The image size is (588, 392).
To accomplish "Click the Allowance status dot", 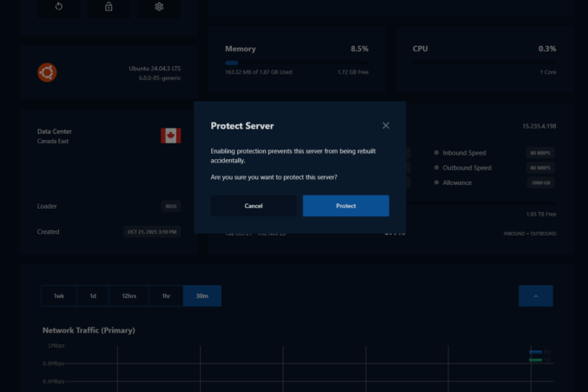I will (436, 183).
